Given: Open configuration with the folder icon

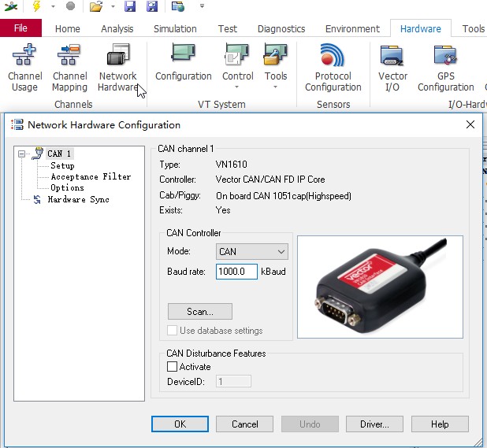Looking at the screenshot, I should tap(96, 6).
